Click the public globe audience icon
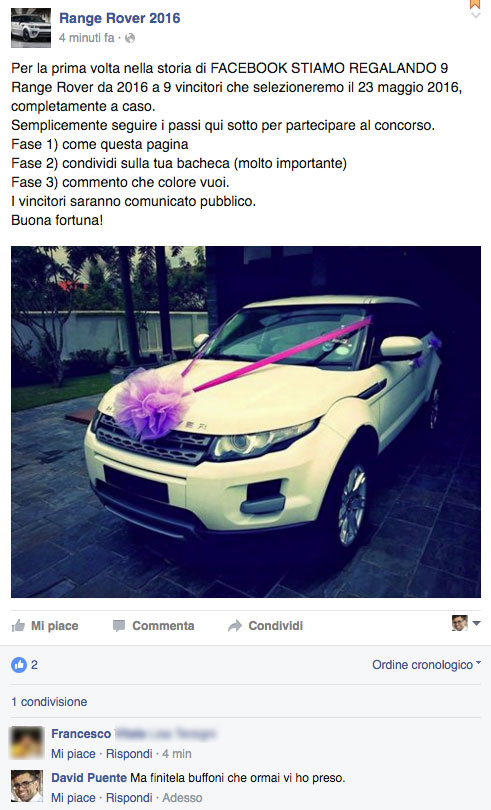 tap(130, 38)
